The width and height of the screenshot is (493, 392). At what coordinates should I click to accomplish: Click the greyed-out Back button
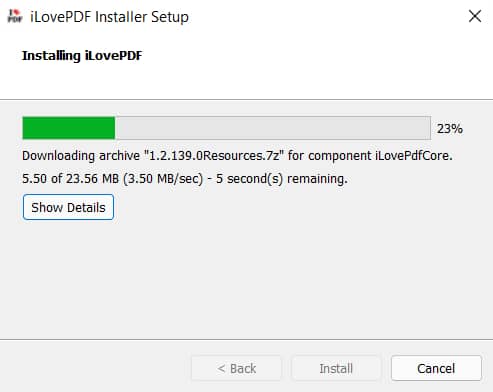[x=236, y=368]
